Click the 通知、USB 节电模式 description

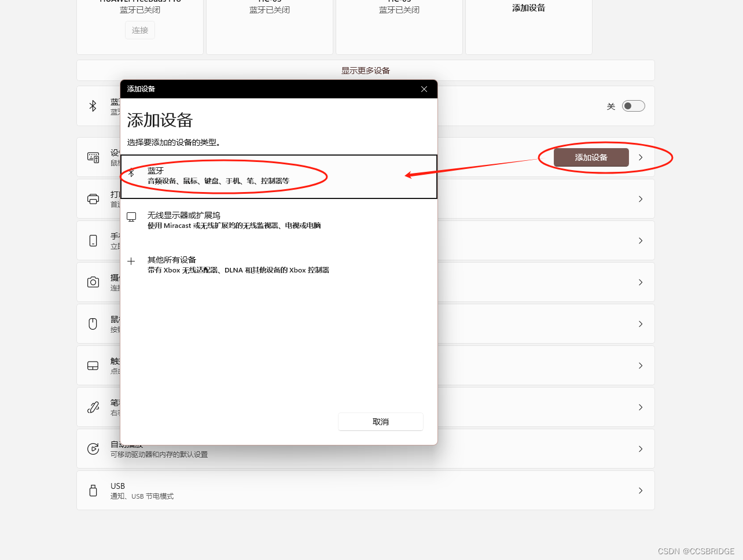tap(142, 496)
